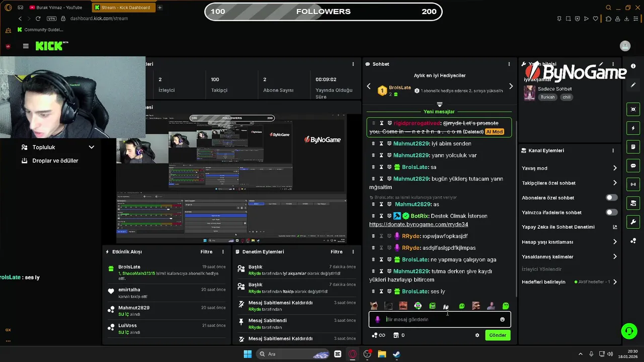Open Hedefleri belirleyin chevron
This screenshot has width=644, height=362.
(614, 282)
